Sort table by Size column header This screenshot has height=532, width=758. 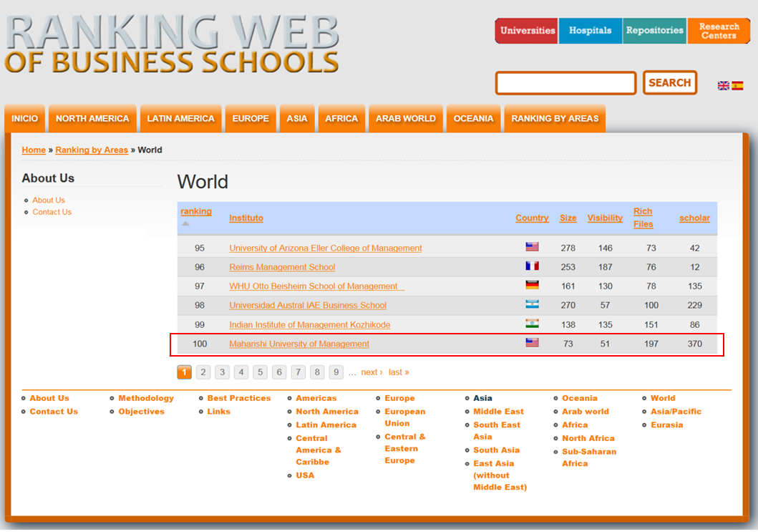point(568,218)
